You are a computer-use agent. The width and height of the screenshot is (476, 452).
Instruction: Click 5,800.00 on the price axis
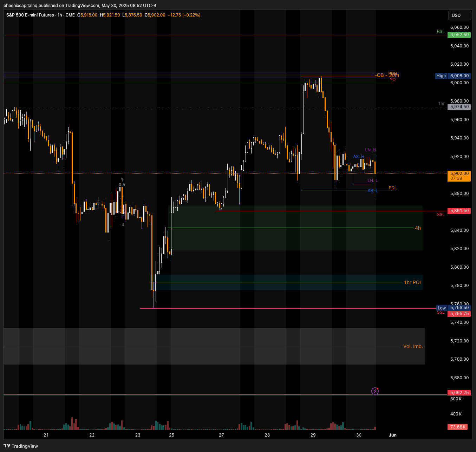click(x=459, y=267)
